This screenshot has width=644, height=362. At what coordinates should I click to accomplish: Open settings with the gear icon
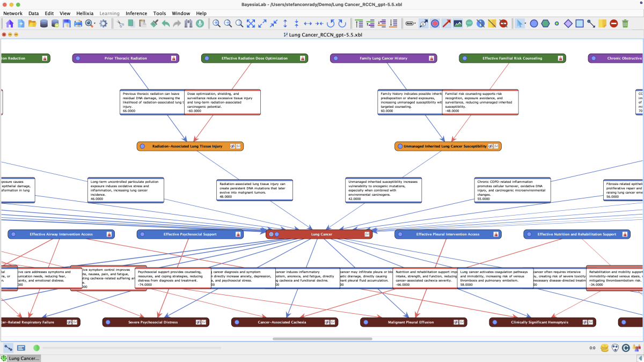click(x=104, y=24)
